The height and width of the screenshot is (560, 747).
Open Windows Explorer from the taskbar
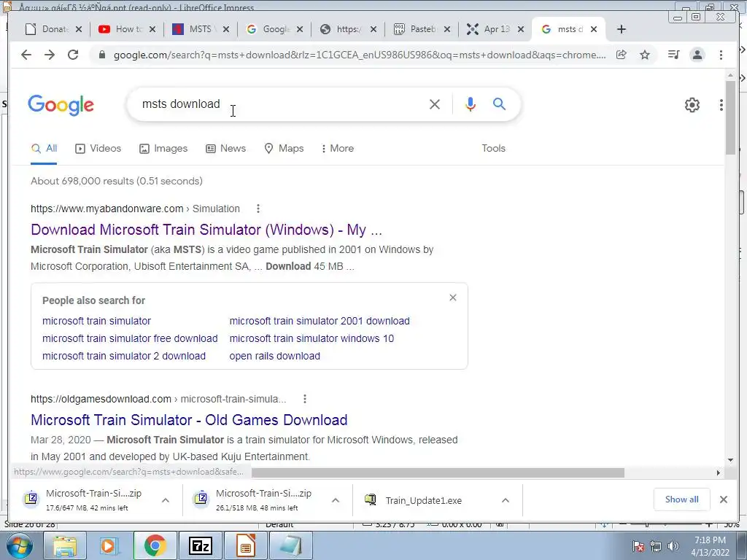pos(64,546)
